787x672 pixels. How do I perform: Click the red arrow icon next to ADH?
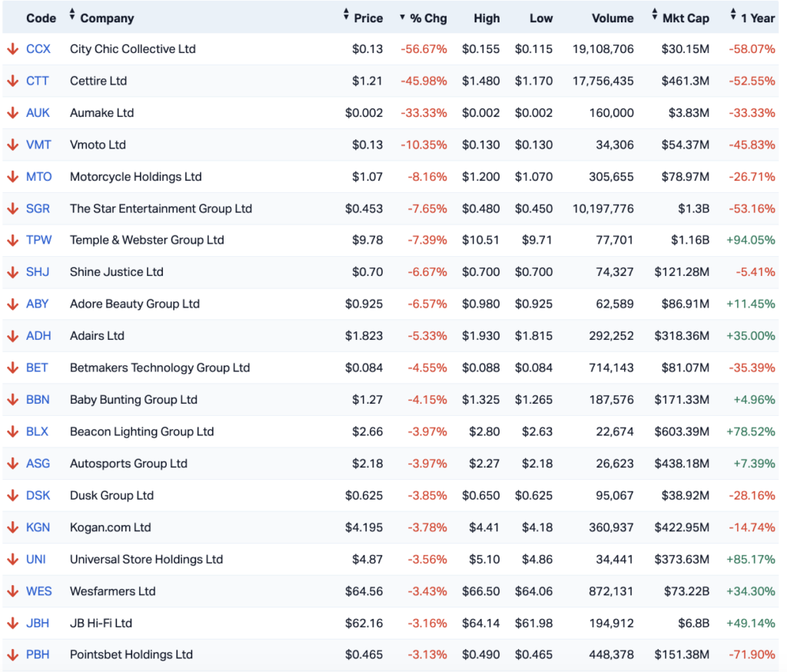coord(12,336)
